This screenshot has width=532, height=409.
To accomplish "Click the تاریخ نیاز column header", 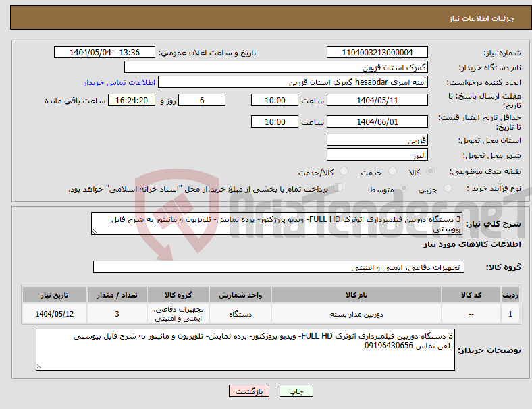I will click(x=54, y=295).
